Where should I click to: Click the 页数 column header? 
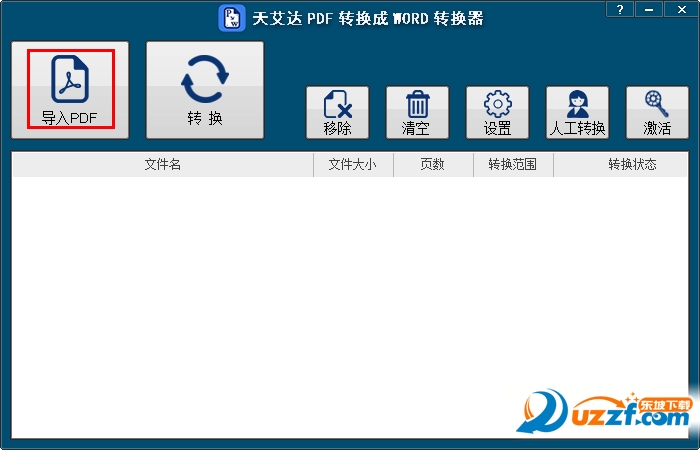coord(433,165)
